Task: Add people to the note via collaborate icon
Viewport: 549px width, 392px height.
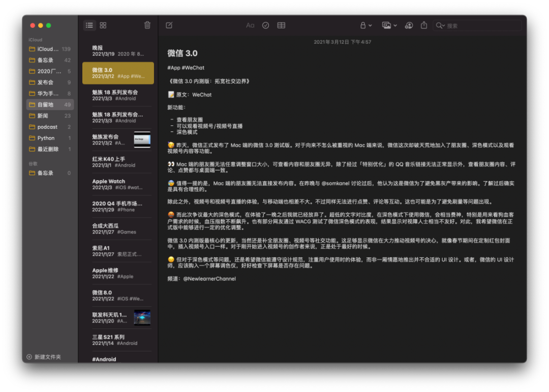Action: 409,25
